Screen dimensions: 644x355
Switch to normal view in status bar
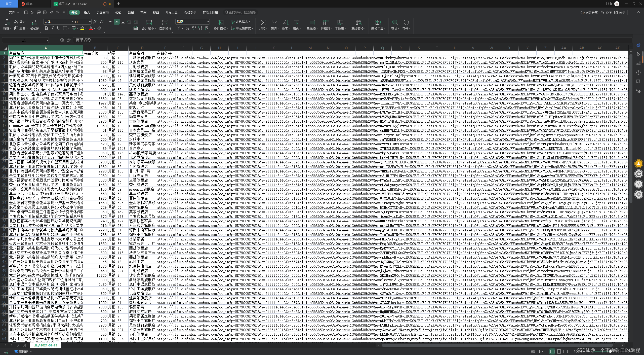(552, 351)
